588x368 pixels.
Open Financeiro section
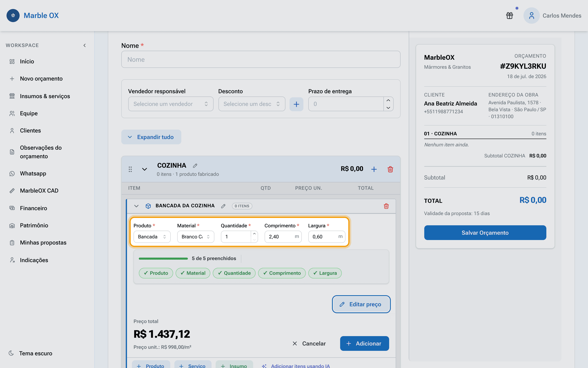33,208
